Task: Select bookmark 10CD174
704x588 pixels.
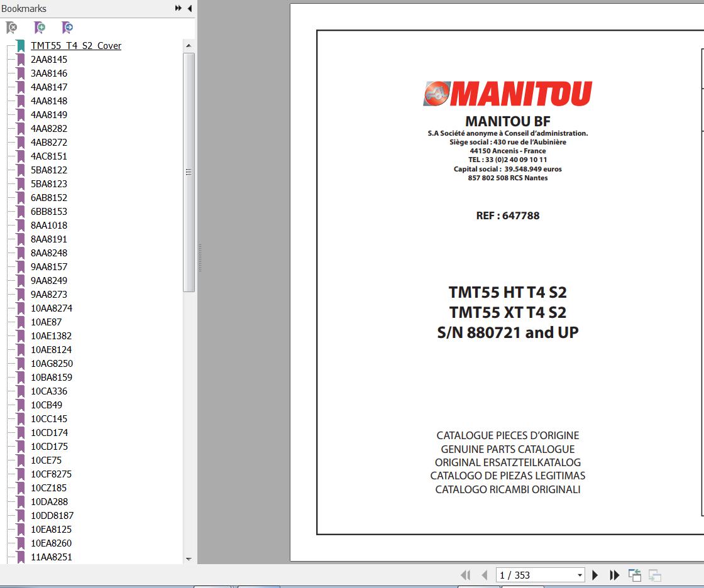Action: coord(50,433)
